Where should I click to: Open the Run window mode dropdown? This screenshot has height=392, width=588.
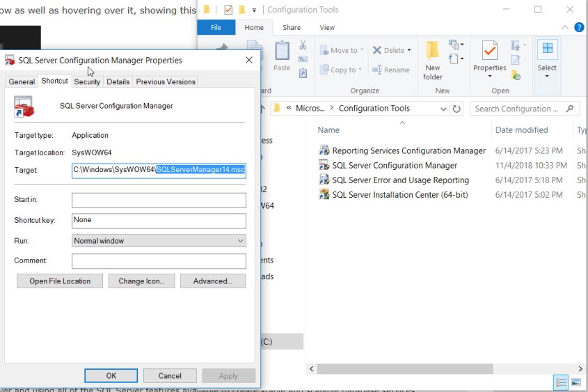[159, 241]
